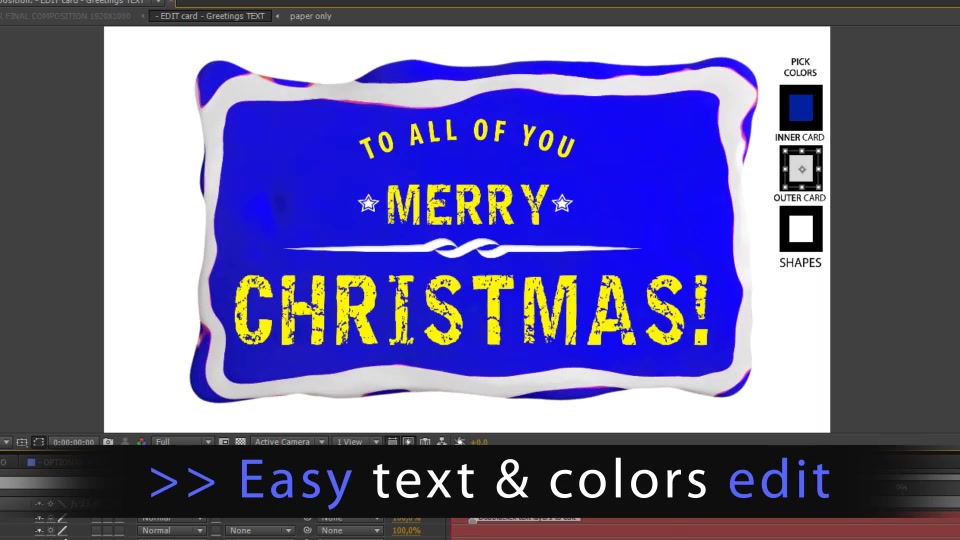Click the arrow before 'paper only' breadcrumb
Screen dimensions: 960x540
[x=278, y=16]
